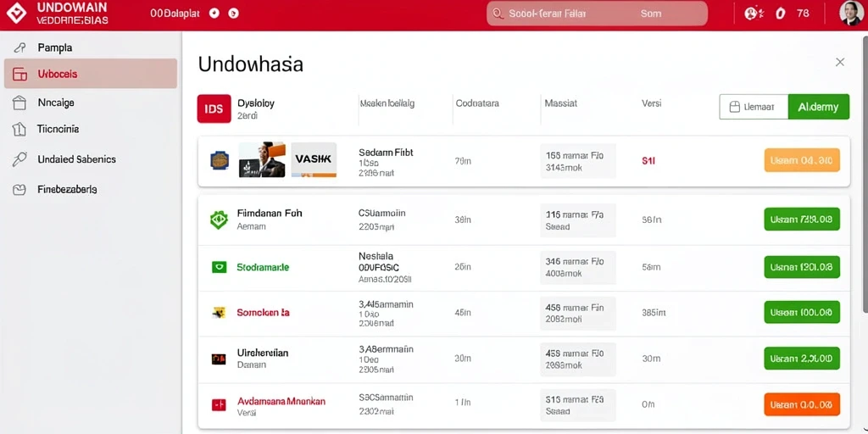The image size is (868, 434).
Task: Click the Codnatara column header
Action: click(477, 103)
